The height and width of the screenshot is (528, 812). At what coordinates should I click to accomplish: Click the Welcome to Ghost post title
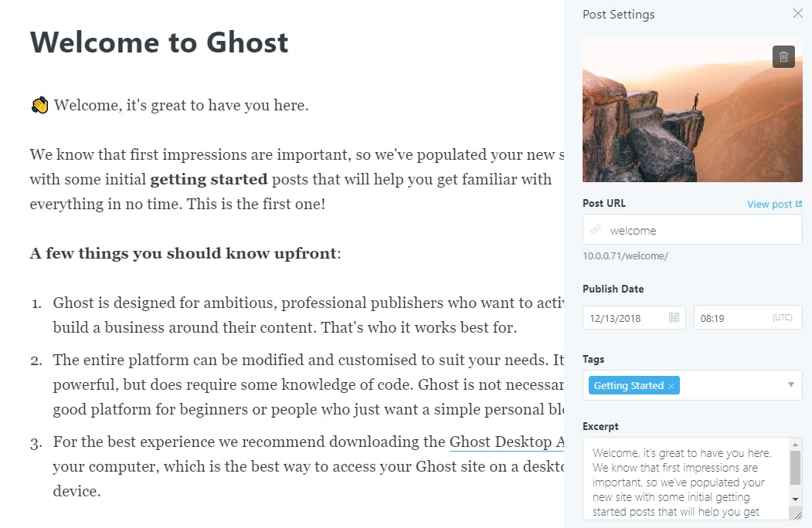pyautogui.click(x=159, y=42)
